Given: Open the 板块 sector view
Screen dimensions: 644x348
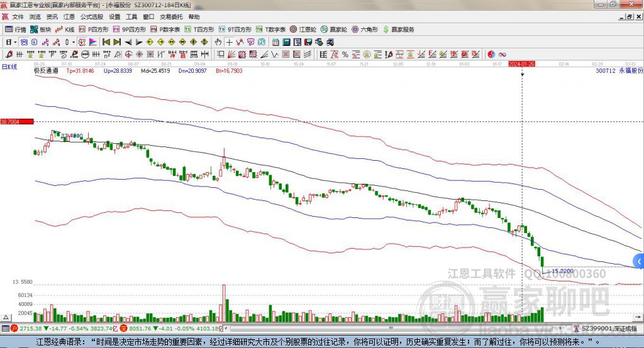Looking at the screenshot, I should tap(41, 30).
